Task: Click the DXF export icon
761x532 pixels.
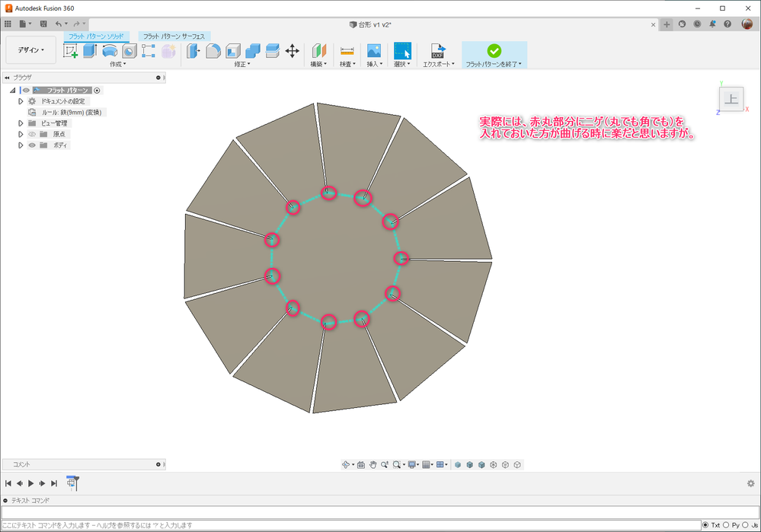Action: pos(438,51)
